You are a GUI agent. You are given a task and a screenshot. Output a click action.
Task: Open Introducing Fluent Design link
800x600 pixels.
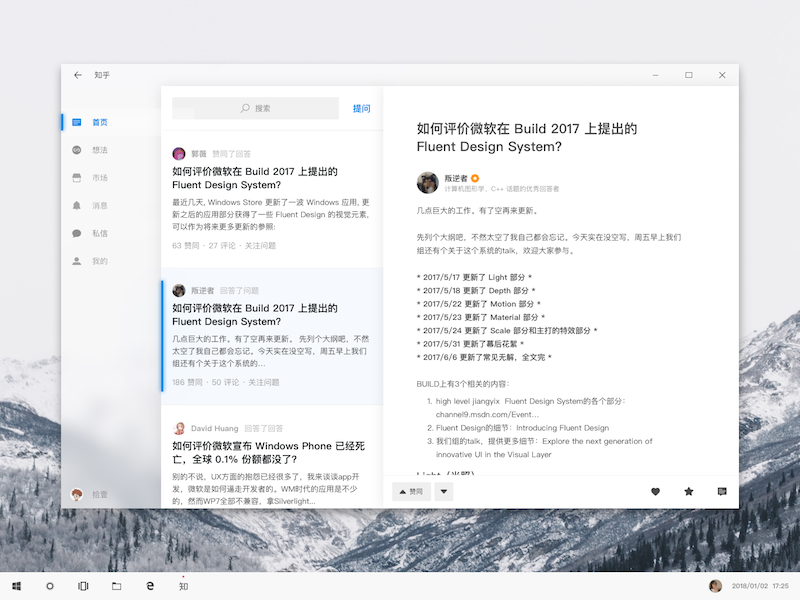[563, 428]
